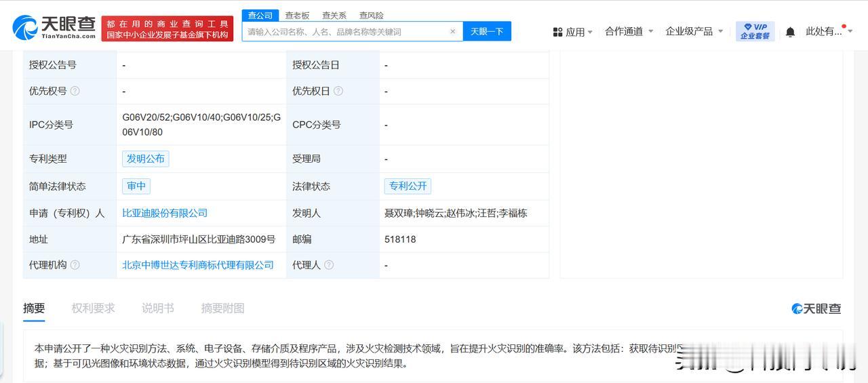Viewport: 868px width, 383px height.
Task: Select the 查风险 search tab
Action: tap(372, 15)
